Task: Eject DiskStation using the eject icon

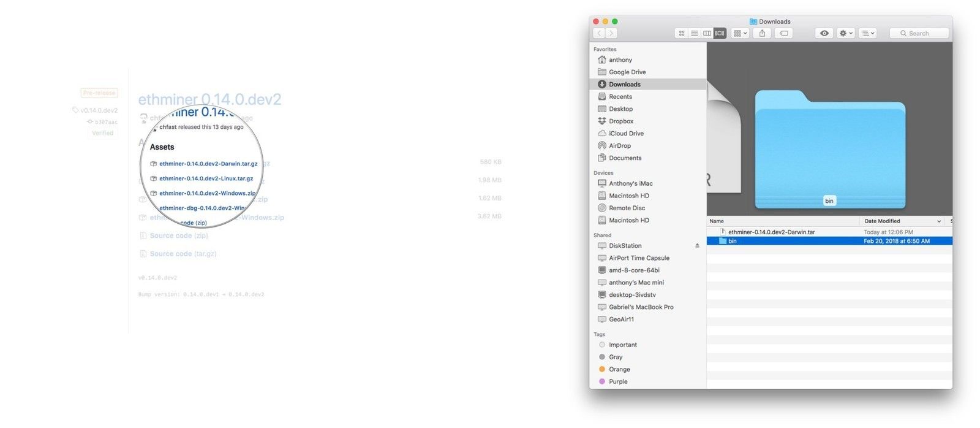Action: [697, 246]
